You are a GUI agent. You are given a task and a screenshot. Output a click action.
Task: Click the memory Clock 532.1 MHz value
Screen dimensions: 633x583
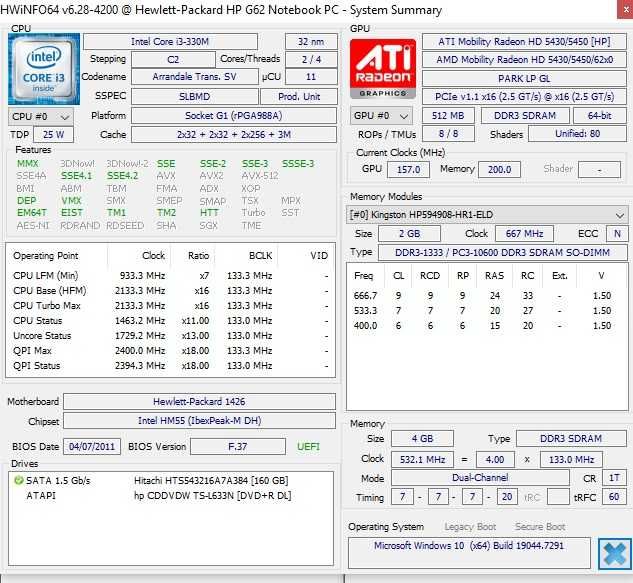422,459
